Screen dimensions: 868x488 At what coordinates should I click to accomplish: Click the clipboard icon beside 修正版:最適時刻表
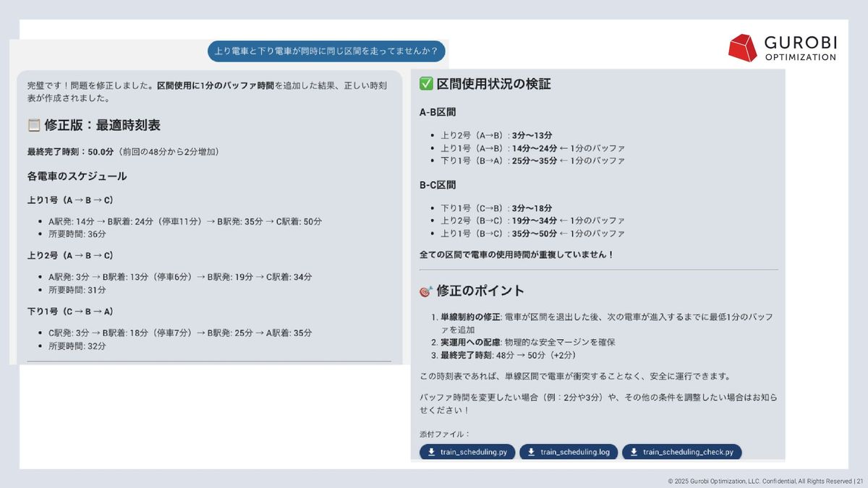tap(34, 126)
